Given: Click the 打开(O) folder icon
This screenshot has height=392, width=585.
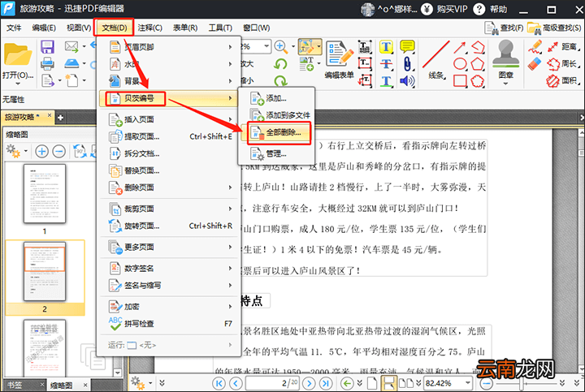Looking at the screenshot, I should (x=18, y=54).
